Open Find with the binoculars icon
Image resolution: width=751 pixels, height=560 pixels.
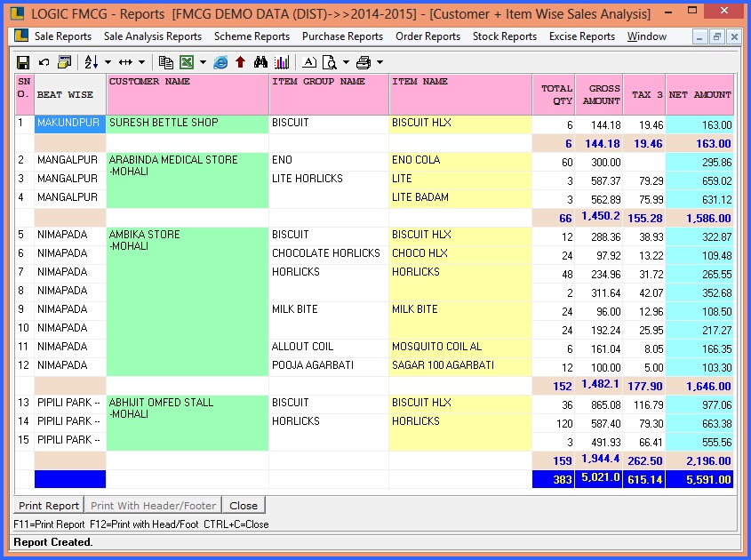tap(261, 62)
